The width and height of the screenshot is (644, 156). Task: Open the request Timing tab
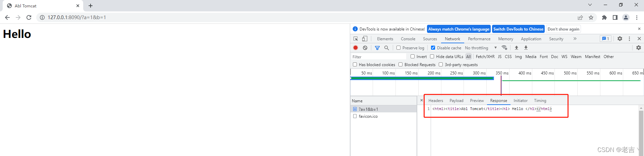pos(540,101)
